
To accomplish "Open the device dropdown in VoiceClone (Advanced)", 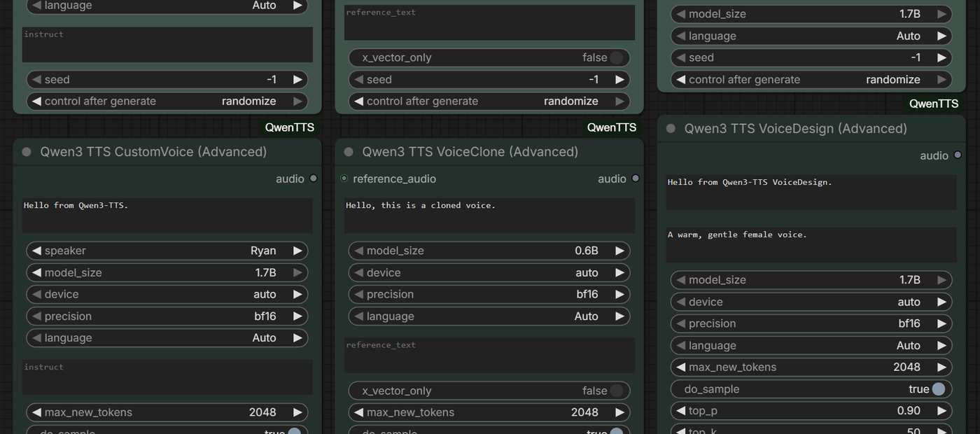I will [489, 272].
